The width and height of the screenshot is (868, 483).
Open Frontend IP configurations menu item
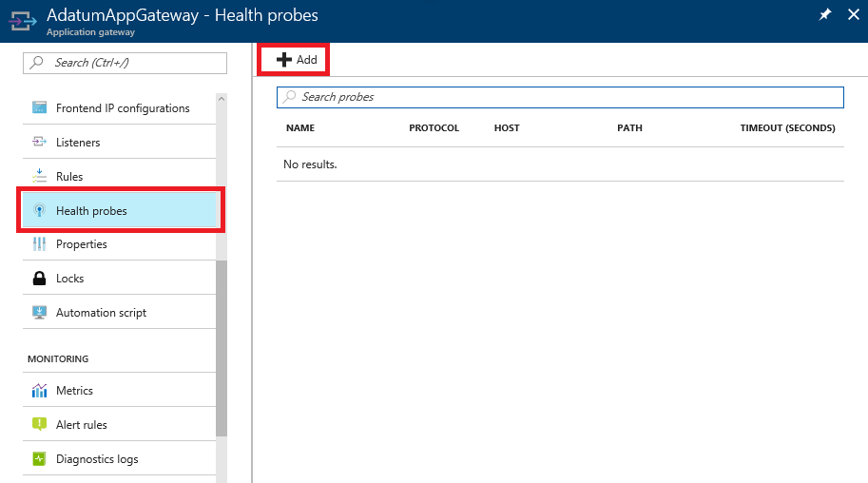(x=120, y=108)
